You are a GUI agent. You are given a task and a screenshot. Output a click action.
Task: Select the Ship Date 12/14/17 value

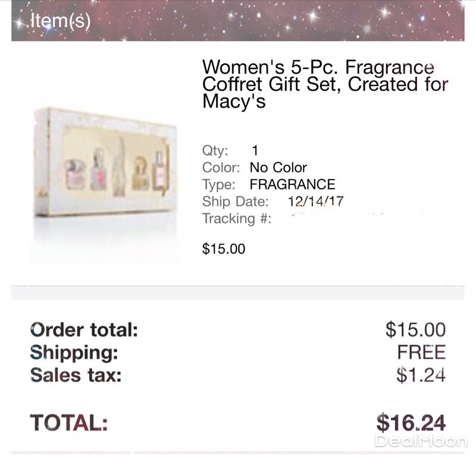pyautogui.click(x=315, y=201)
